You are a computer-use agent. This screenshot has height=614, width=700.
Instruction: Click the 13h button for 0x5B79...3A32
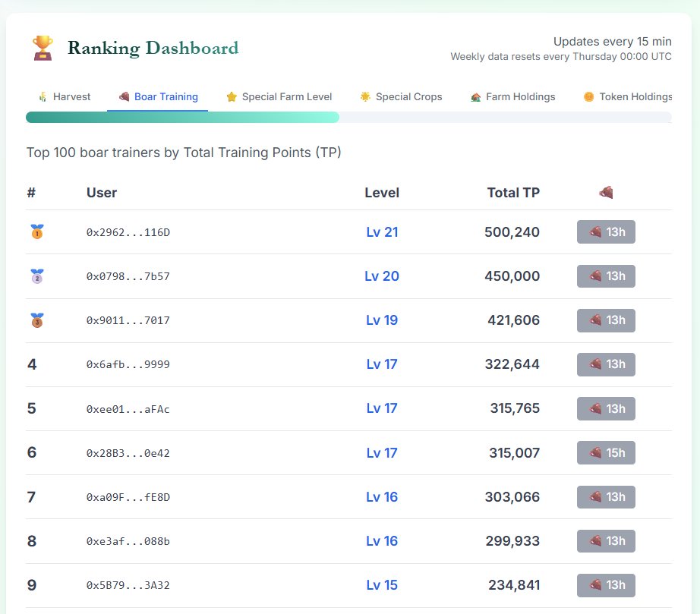tap(606, 585)
